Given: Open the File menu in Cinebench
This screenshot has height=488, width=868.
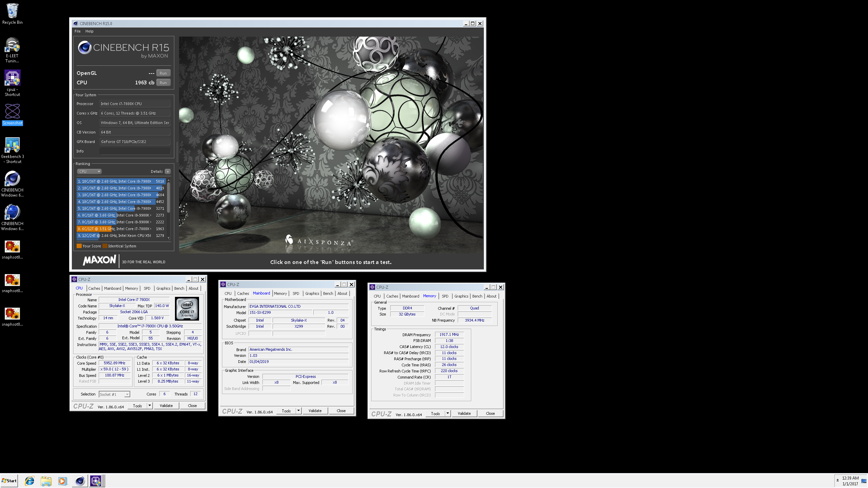Looking at the screenshot, I should 78,31.
